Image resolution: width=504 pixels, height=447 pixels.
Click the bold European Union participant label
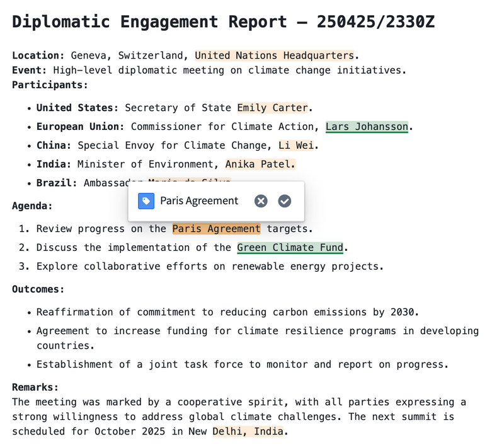80,127
